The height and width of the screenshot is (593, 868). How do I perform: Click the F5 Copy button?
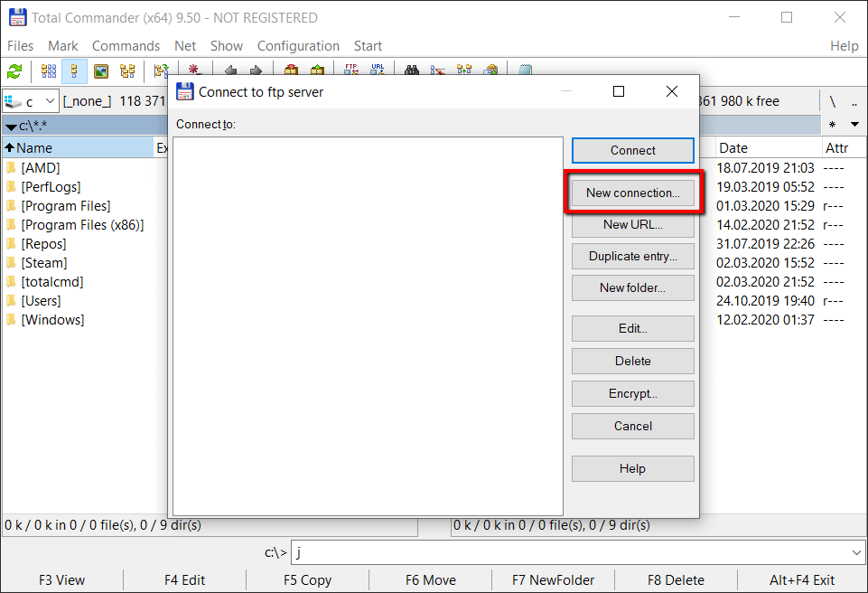tap(308, 580)
